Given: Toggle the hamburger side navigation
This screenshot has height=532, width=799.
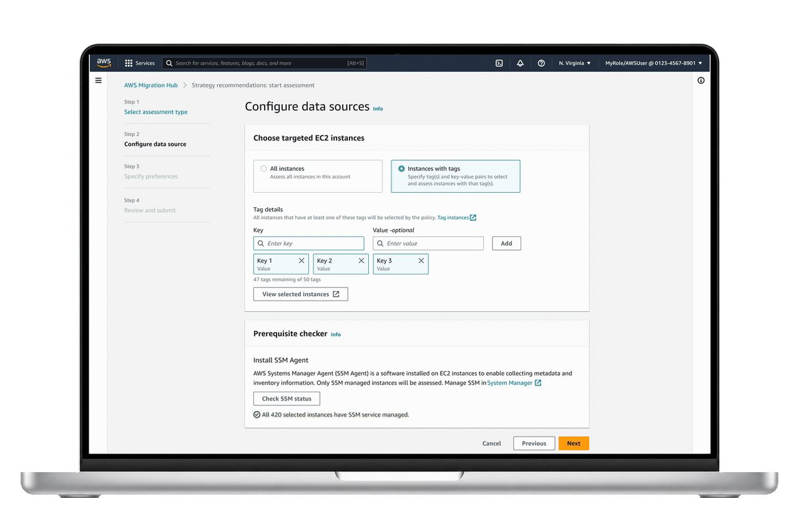Looking at the screenshot, I should tap(98, 80).
